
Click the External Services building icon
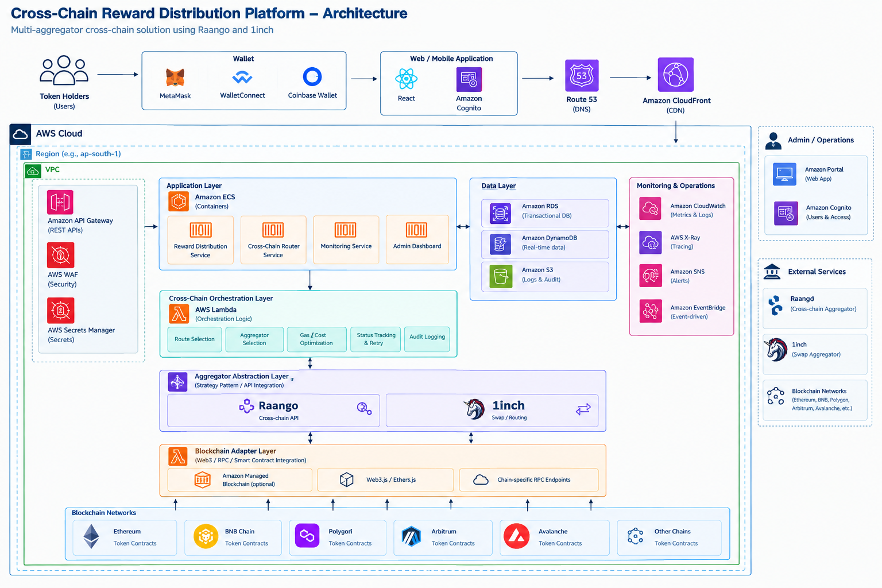coord(772,271)
